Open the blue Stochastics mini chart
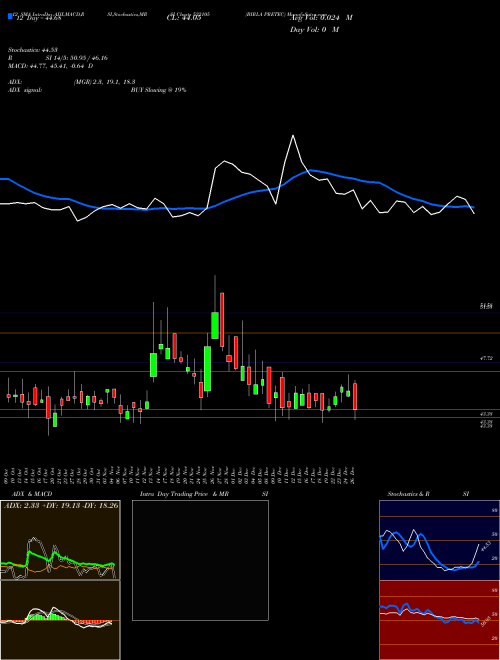This screenshot has height=660, width=500. pyautogui.click(x=439, y=540)
